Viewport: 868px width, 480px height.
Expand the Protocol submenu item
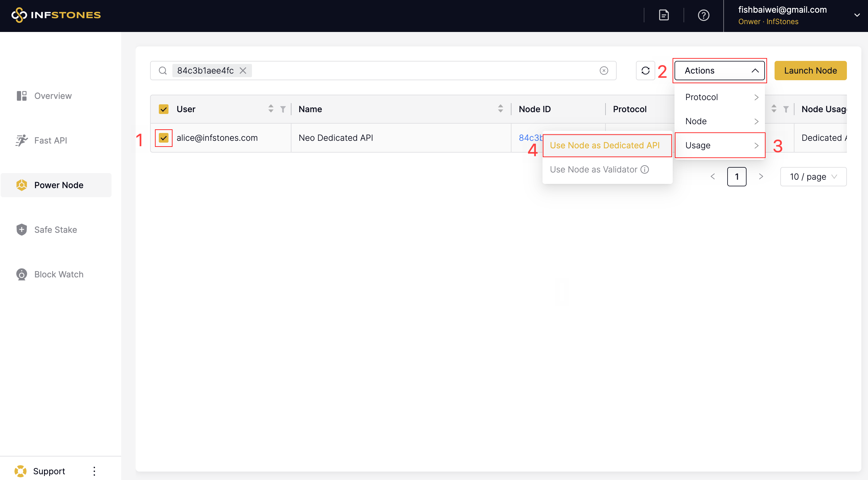coord(719,97)
